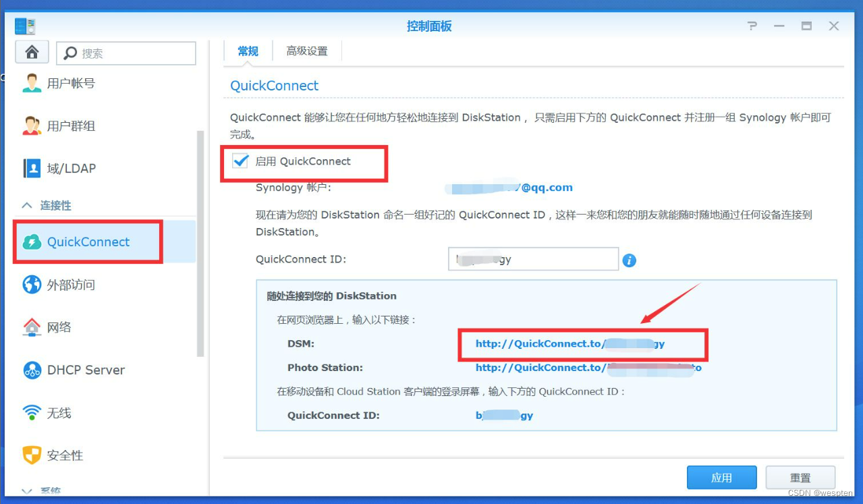Viewport: 863px width, 504px height.
Task: Click the User Account (用户帐号) icon
Action: (x=32, y=84)
